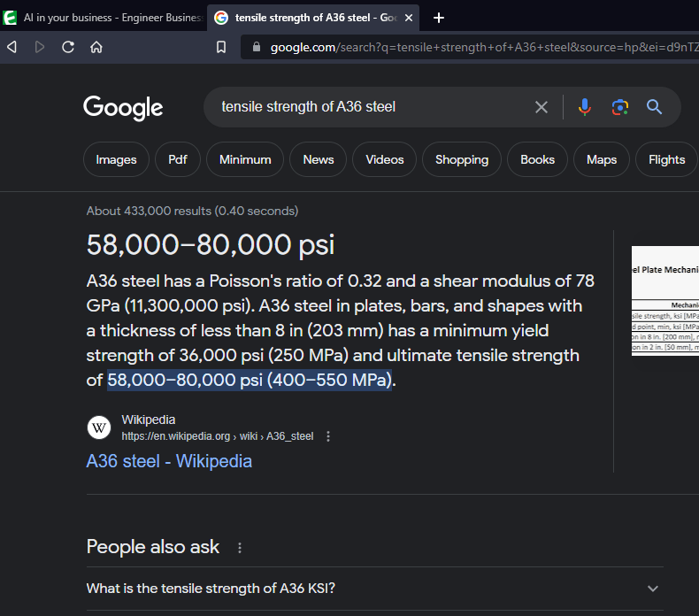Click the browser forward arrow
Image resolution: width=699 pixels, height=616 pixels.
point(40,47)
